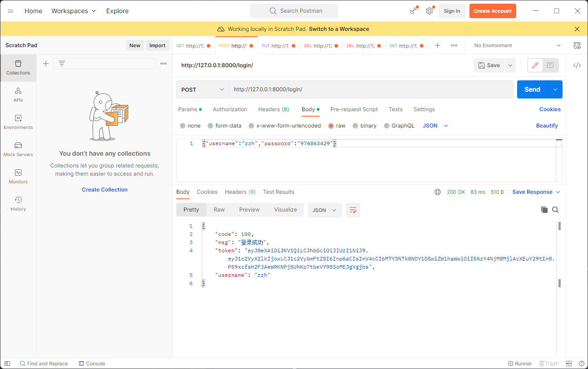Image resolution: width=588 pixels, height=369 pixels.
Task: Toggle the response word wrap icon
Action: tap(353, 210)
